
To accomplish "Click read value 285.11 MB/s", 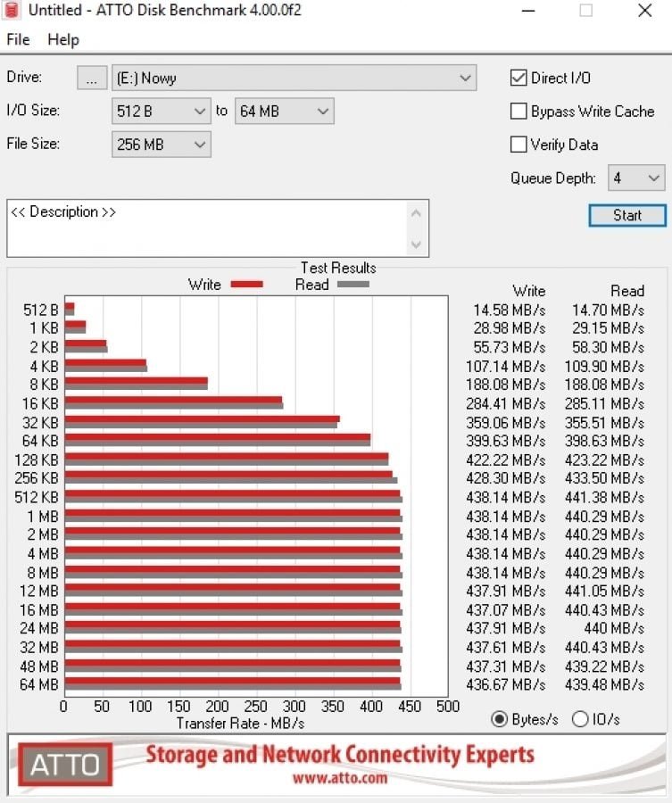I will click(604, 403).
